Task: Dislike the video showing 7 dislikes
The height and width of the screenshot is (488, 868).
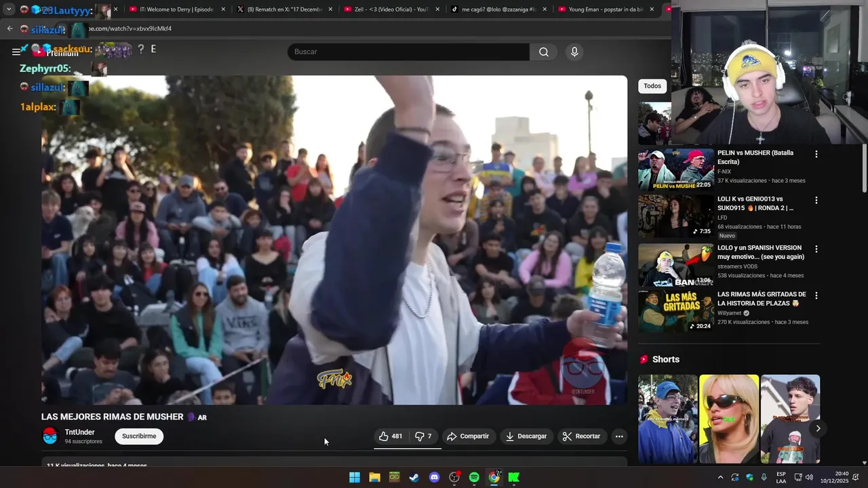Action: pyautogui.click(x=425, y=436)
